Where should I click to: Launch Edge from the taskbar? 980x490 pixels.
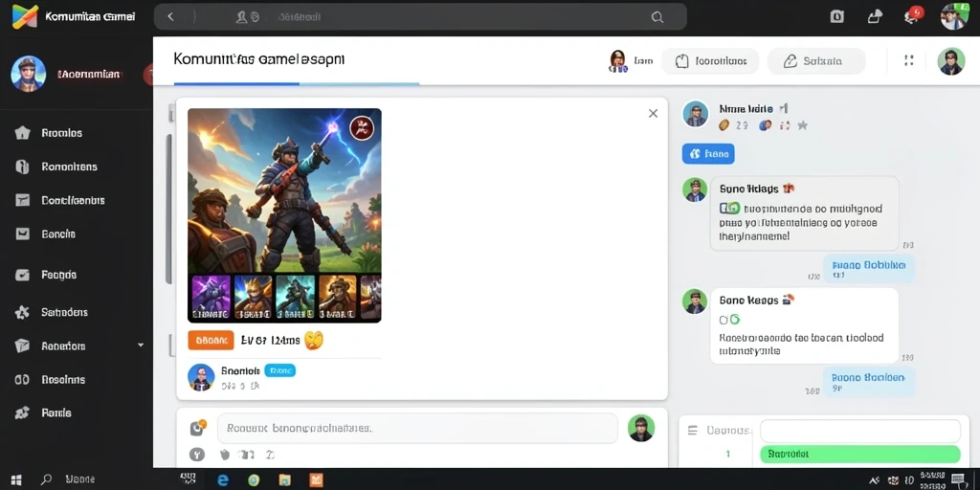pos(222,480)
